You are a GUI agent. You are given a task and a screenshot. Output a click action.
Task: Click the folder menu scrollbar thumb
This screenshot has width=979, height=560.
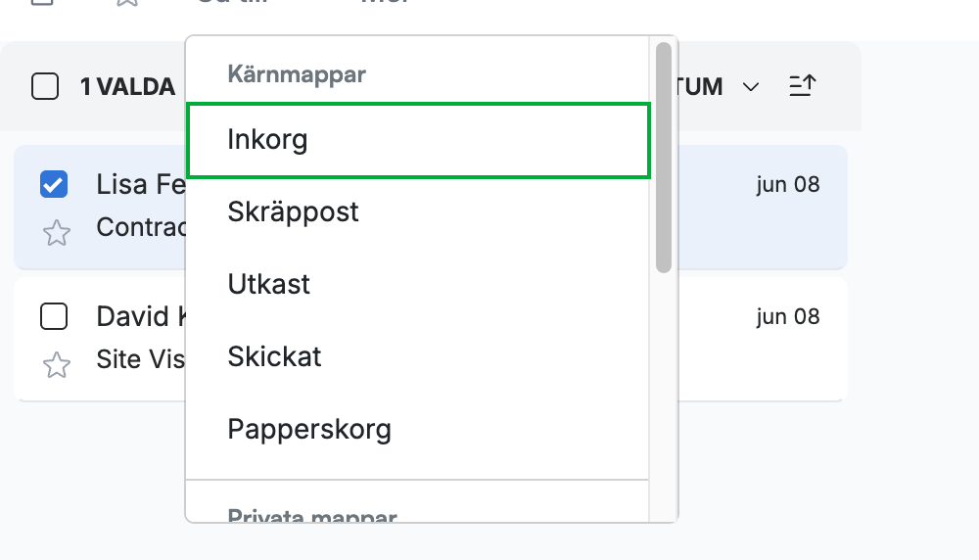point(664,158)
